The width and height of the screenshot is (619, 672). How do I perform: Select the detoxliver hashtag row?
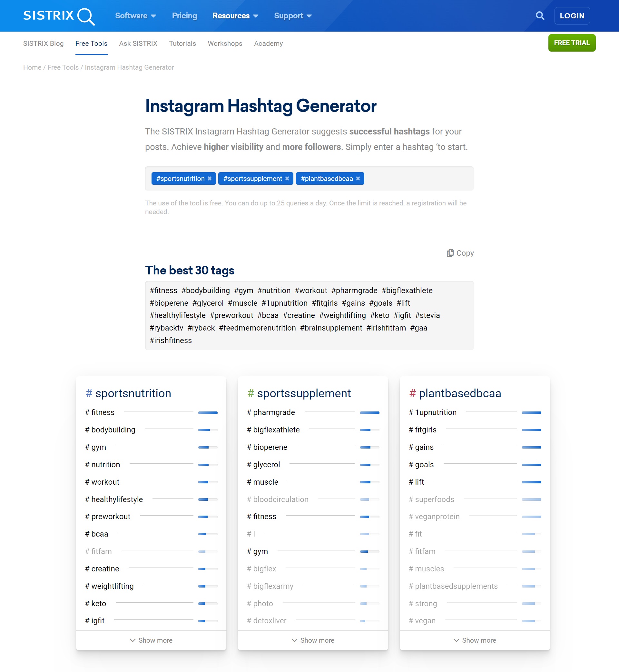pos(313,621)
